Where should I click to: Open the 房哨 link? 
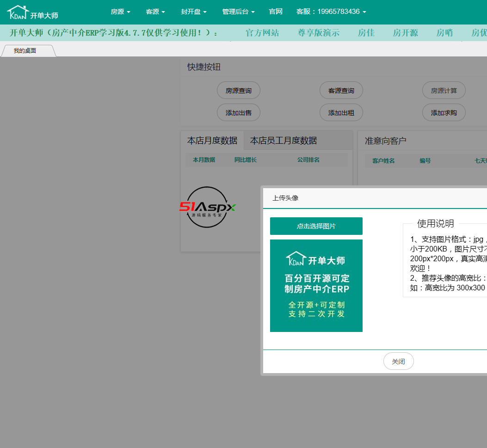(x=444, y=33)
